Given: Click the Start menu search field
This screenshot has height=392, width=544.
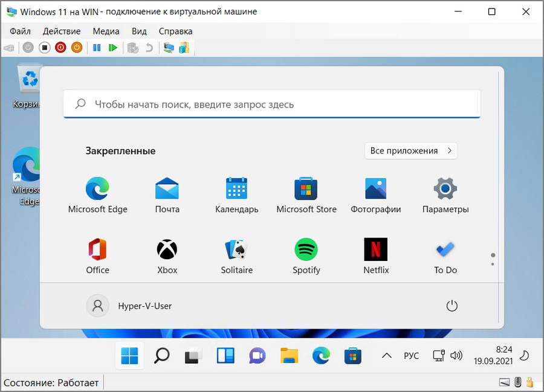Looking at the screenshot, I should point(272,104).
